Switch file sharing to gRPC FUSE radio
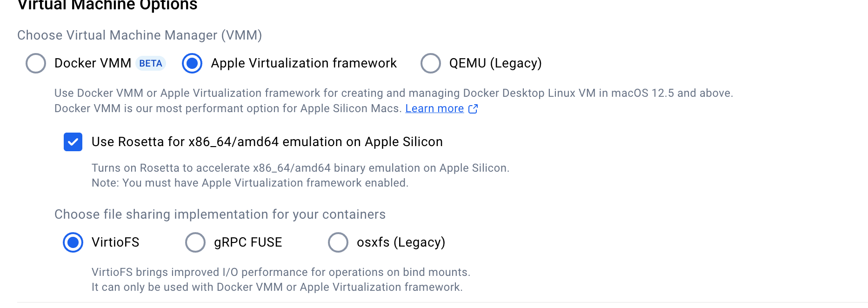Image resolution: width=868 pixels, height=308 pixels. pyautogui.click(x=195, y=242)
